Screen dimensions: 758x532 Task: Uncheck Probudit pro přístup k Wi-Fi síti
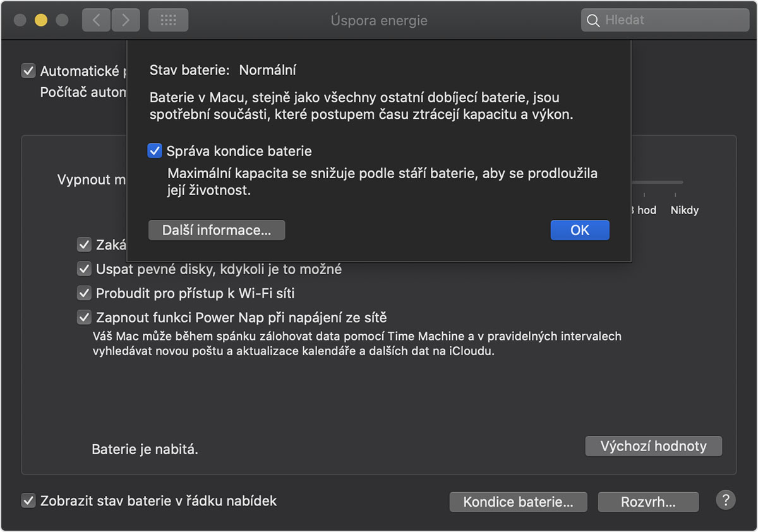(84, 293)
